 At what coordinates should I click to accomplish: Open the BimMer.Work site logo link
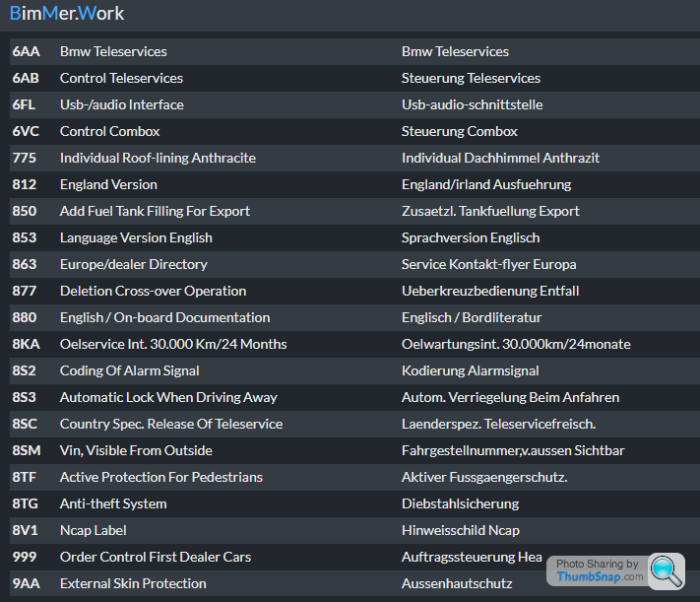pos(67,14)
